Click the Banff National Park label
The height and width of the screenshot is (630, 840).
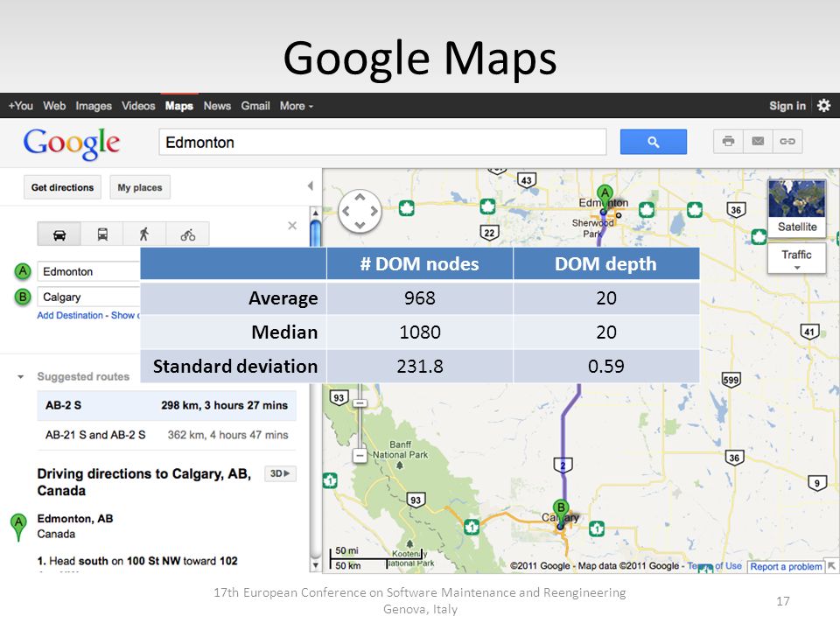pos(400,450)
